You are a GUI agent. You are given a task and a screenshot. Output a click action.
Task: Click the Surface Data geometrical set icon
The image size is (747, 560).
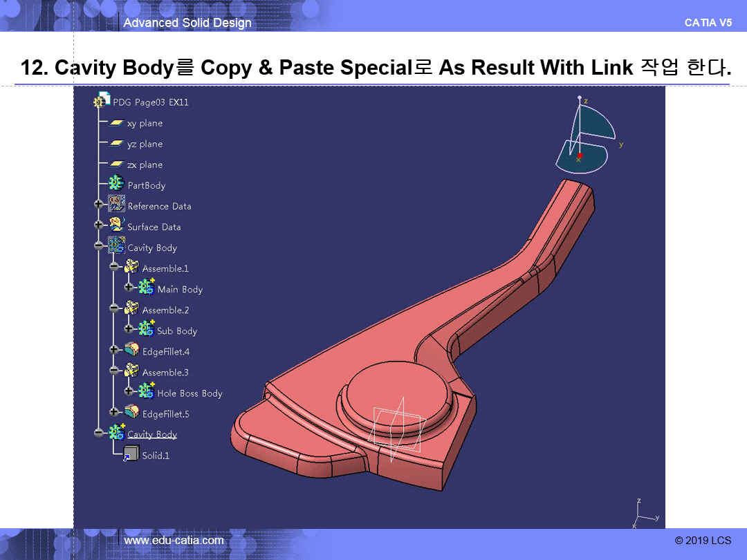[116, 225]
